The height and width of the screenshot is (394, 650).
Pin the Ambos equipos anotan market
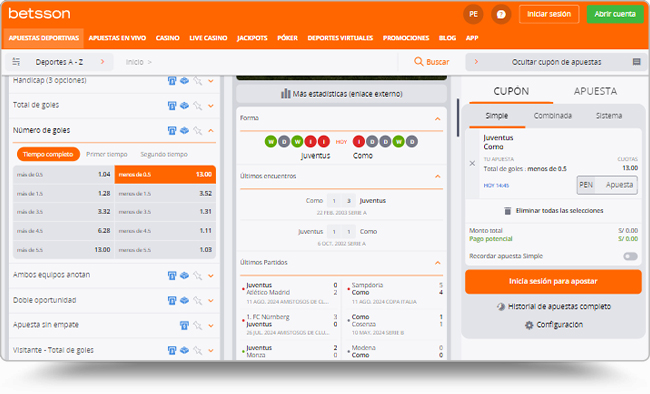point(198,275)
